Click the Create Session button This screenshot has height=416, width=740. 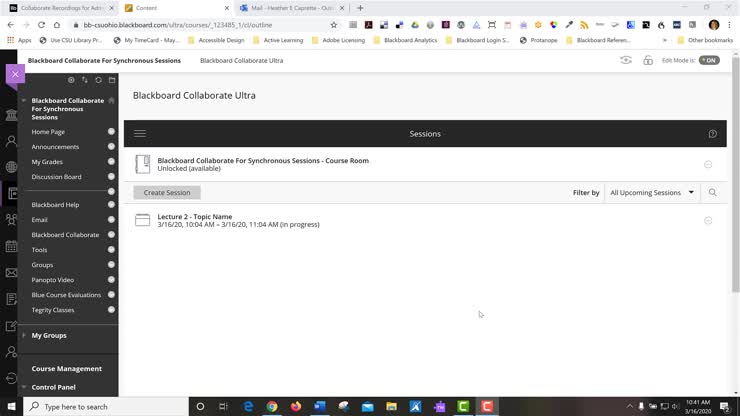167,193
